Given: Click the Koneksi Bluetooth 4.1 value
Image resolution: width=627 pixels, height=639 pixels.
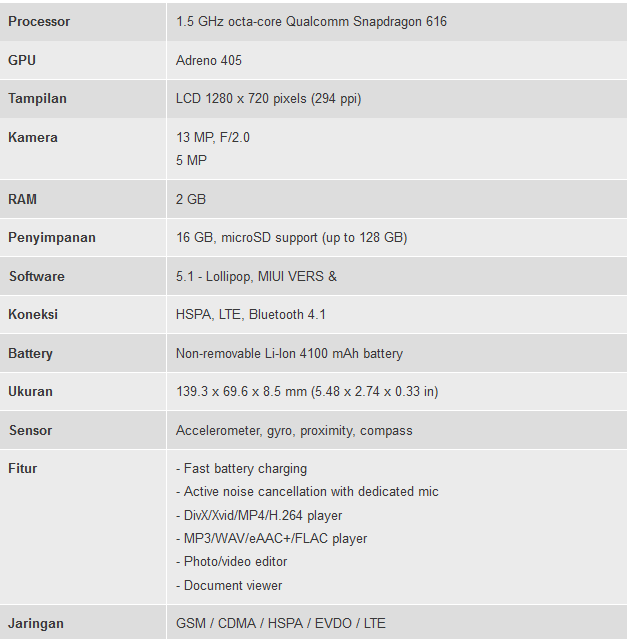Looking at the screenshot, I should [x=251, y=315].
